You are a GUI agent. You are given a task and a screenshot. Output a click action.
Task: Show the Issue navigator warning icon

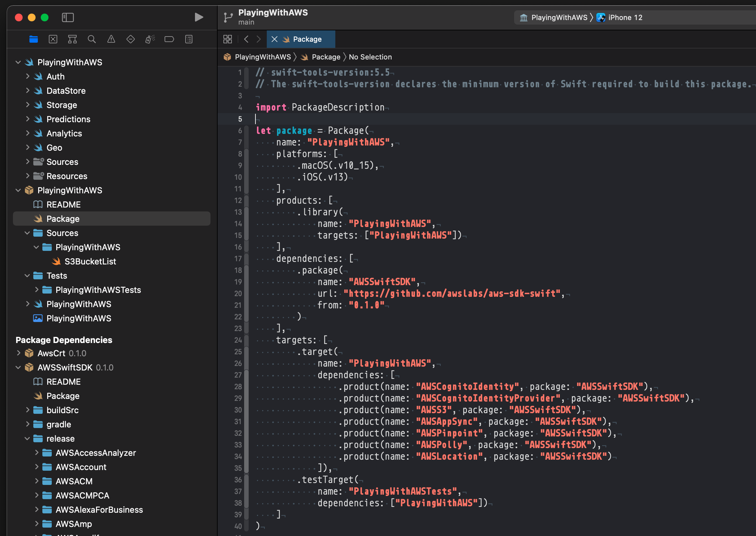[111, 39]
